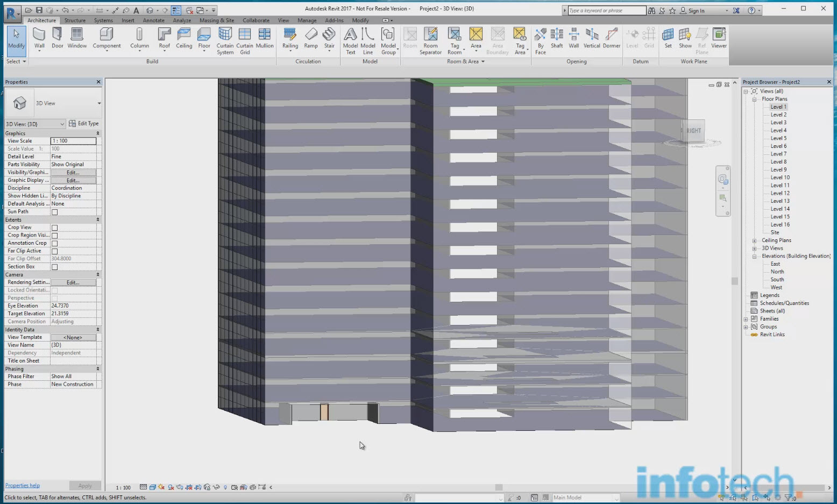The width and height of the screenshot is (837, 504).
Task: Select the Ramp tool
Action: (x=311, y=39)
